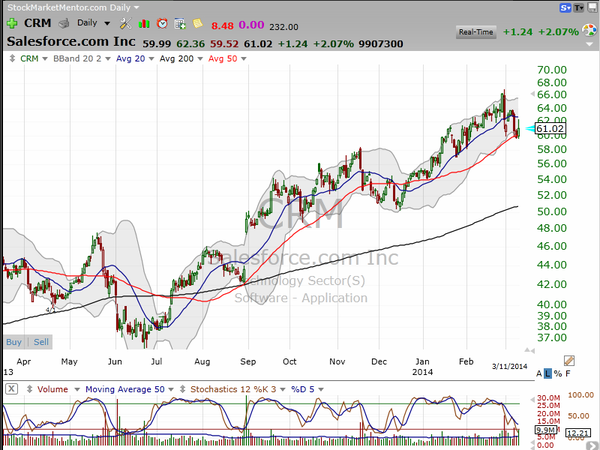Click the add-to-watchlist grid icon
600x450 pixels.
[x=179, y=24]
